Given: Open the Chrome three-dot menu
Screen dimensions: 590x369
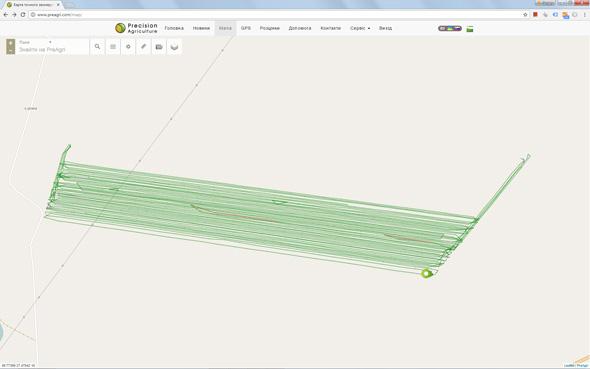Looking at the screenshot, I should point(585,15).
